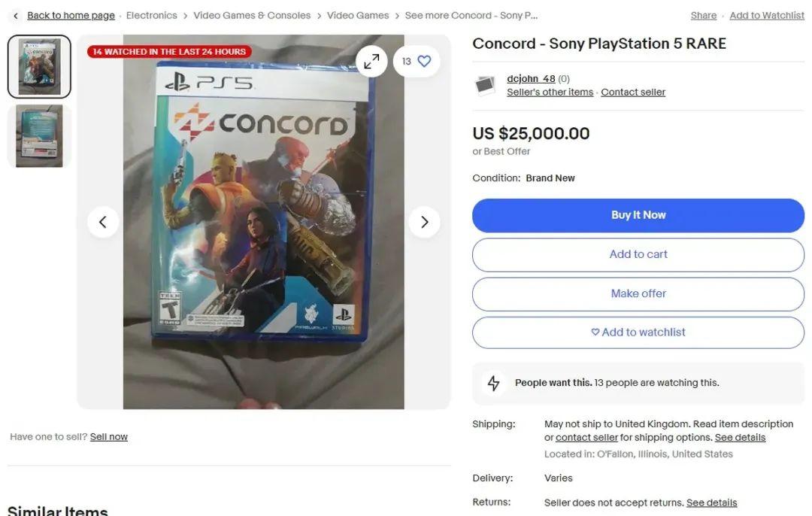Go to Video Games & Consoles category
The height and width of the screenshot is (516, 812).
click(252, 16)
